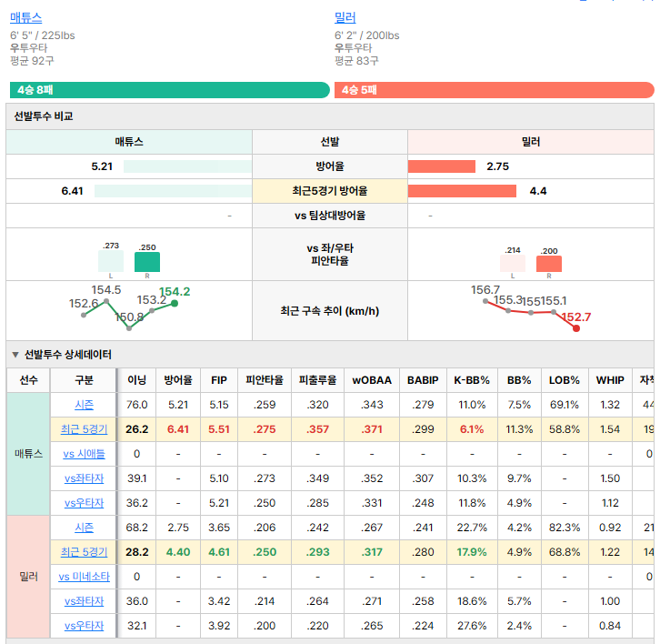Image resolution: width=660 pixels, height=644 pixels.
Task: Click 밀러 시즌 22.7% K-BB% cell
Action: point(472,528)
